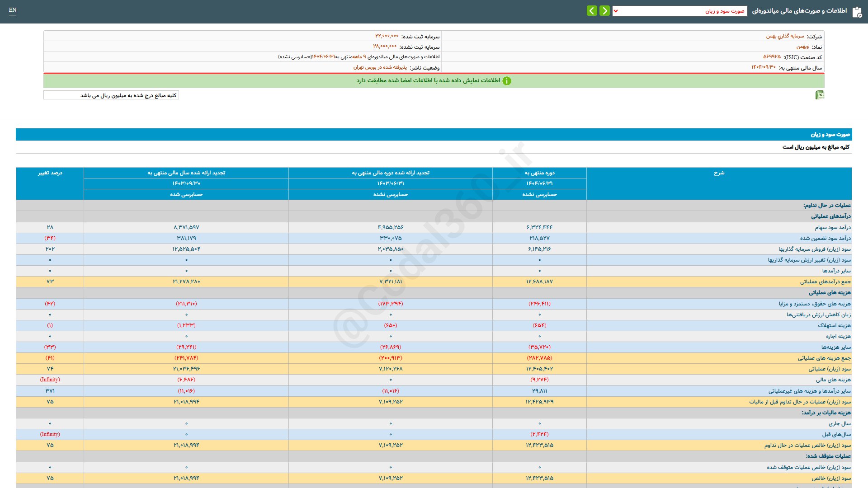Select the درآمد سود سهام row label
This screenshot has width=868, height=488.
(833, 227)
